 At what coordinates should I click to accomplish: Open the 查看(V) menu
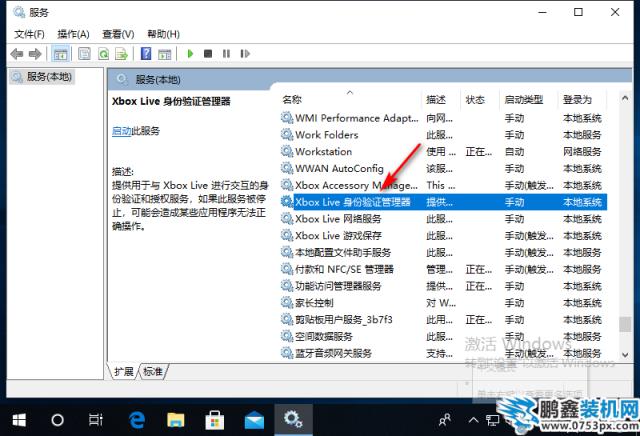[118, 34]
